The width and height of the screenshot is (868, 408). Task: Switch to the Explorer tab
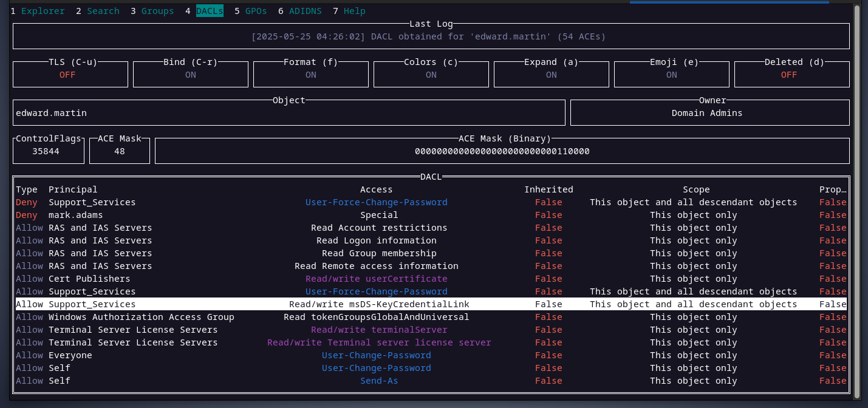click(43, 11)
